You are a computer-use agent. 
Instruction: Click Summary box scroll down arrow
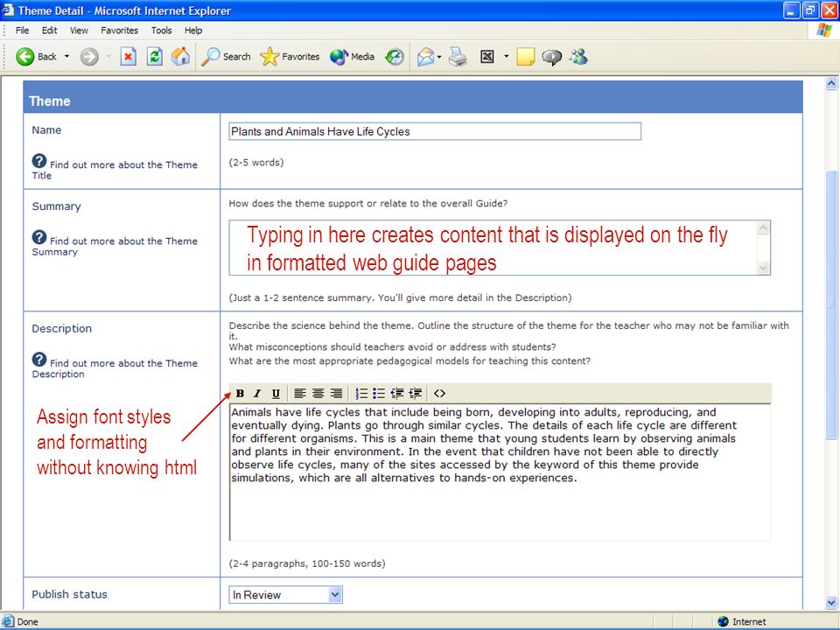(763, 268)
